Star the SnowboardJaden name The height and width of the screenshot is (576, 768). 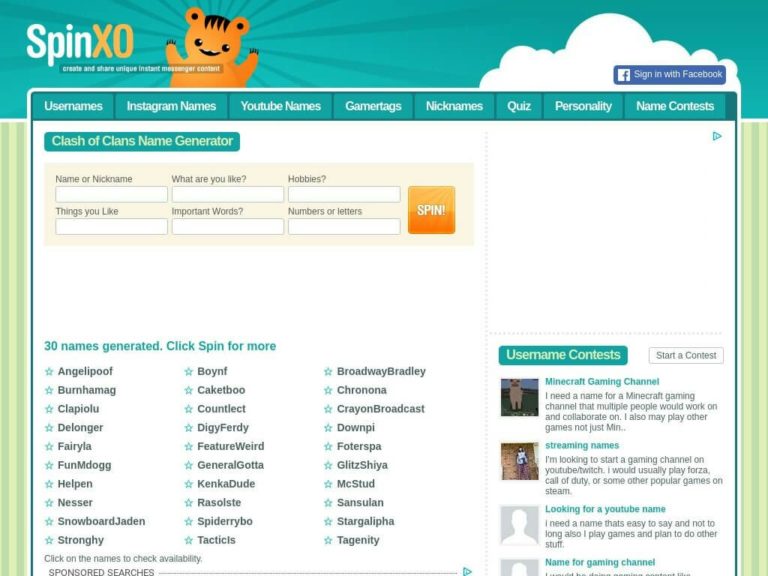coord(49,522)
